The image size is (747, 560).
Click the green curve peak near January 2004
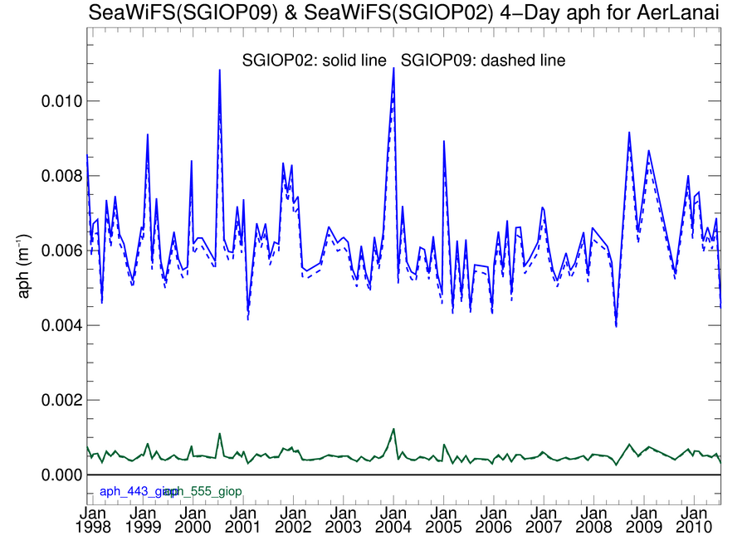(393, 429)
